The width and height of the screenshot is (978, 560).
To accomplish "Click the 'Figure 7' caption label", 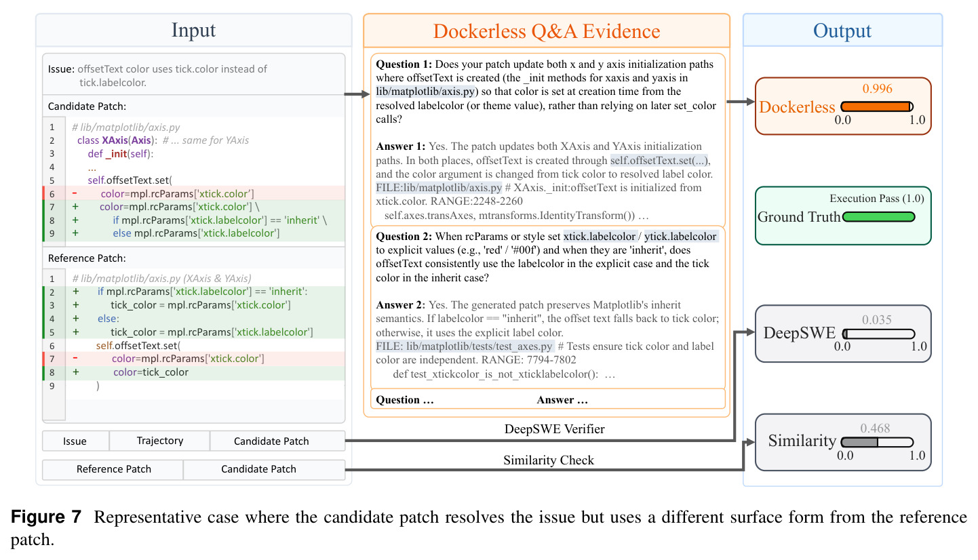I will pos(46,517).
